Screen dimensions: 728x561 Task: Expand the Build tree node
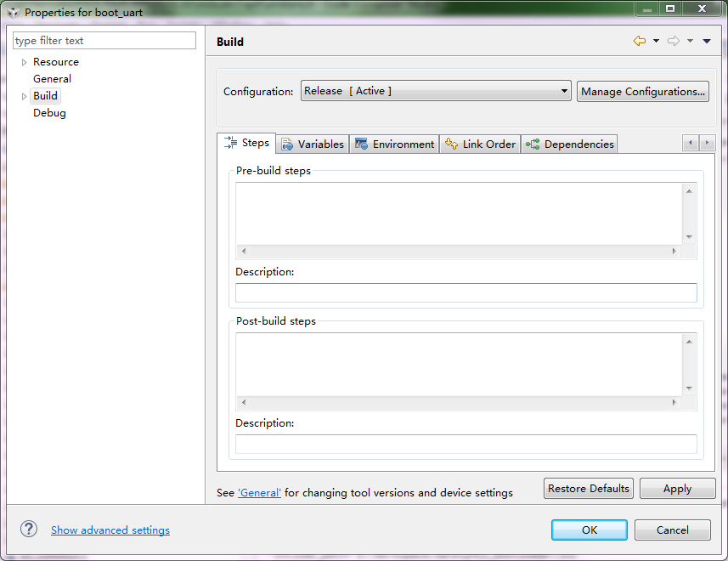(24, 96)
